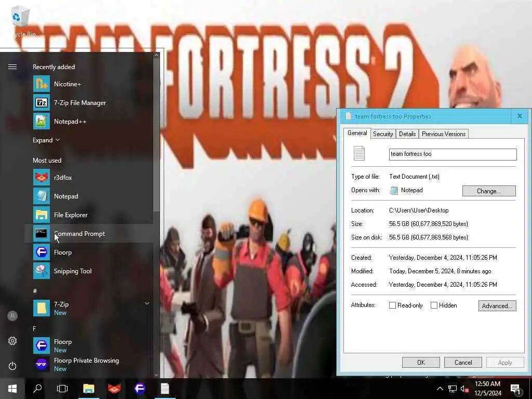Screen dimensions: 532x399
Task: Launch Floorp Private Browsing
Action: click(89, 364)
